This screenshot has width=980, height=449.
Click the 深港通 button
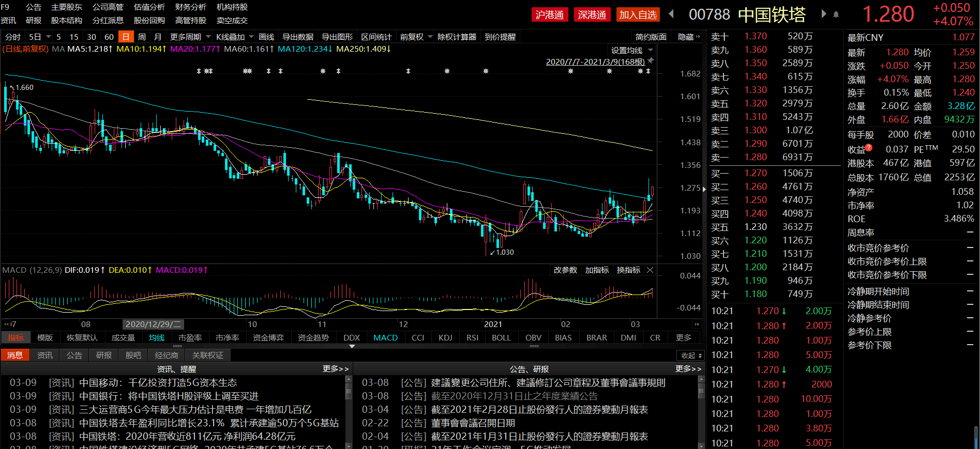(592, 14)
